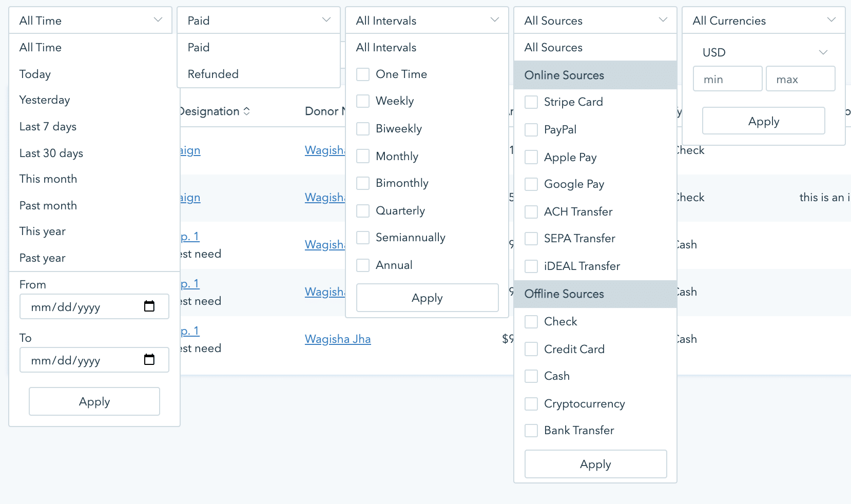The width and height of the screenshot is (851, 504).
Task: Click Apply in the sources panel
Action: click(595, 463)
